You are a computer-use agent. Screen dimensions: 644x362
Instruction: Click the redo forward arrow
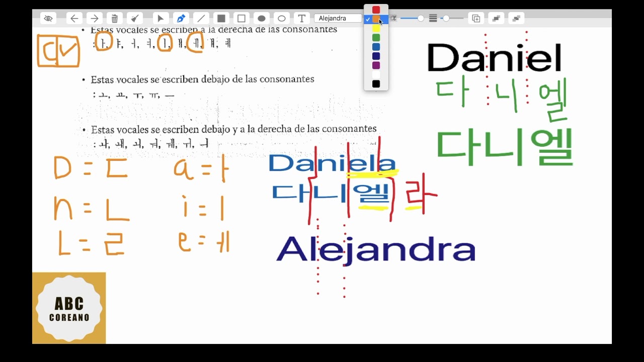click(94, 19)
